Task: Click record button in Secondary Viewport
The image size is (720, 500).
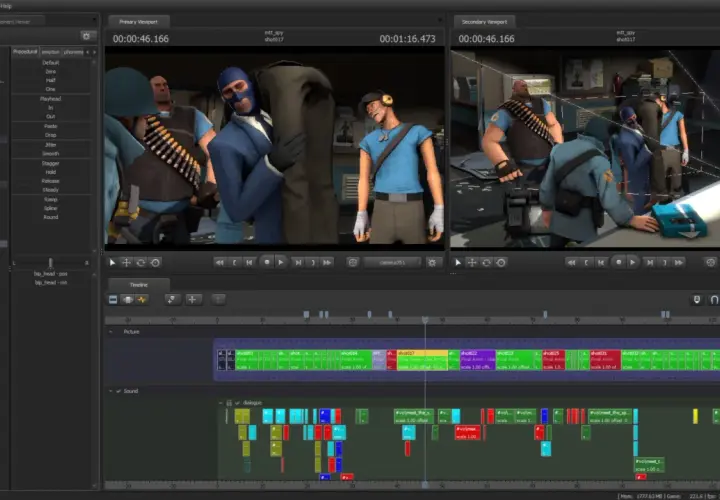Action: click(619, 262)
